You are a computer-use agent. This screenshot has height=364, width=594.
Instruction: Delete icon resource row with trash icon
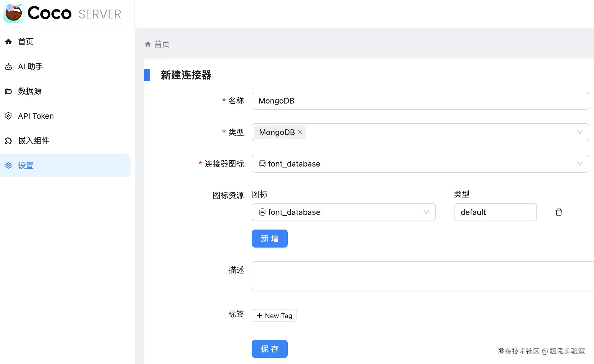[559, 212]
